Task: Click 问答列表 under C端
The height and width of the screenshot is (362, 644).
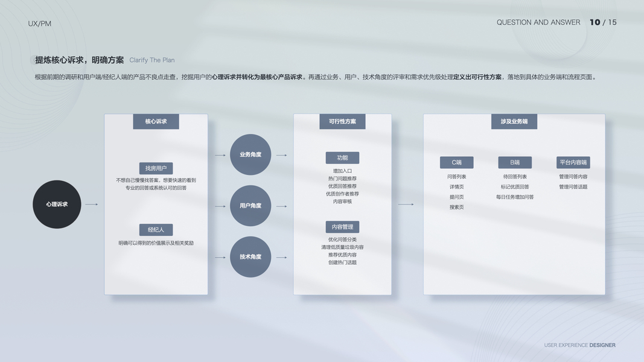Action: pos(457,177)
